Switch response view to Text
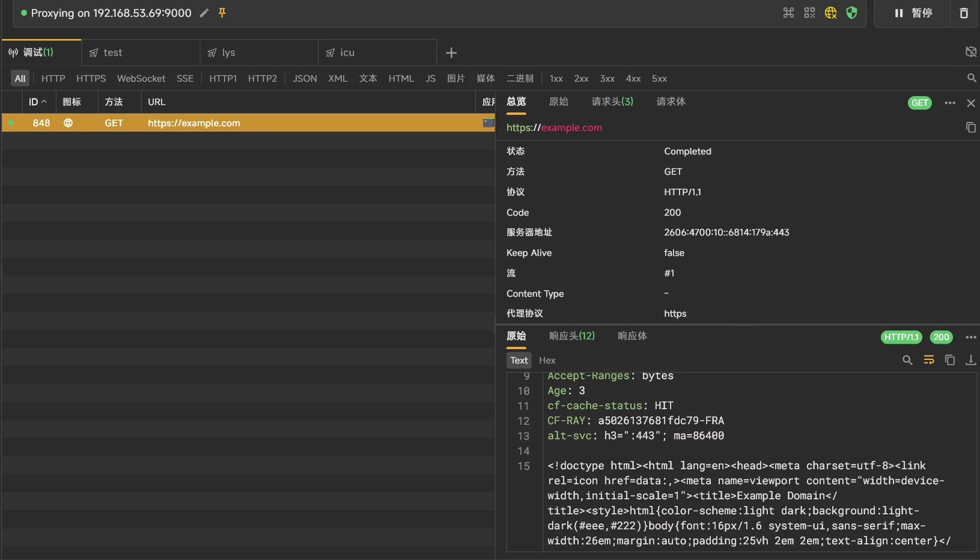The width and height of the screenshot is (980, 560). 519,361
